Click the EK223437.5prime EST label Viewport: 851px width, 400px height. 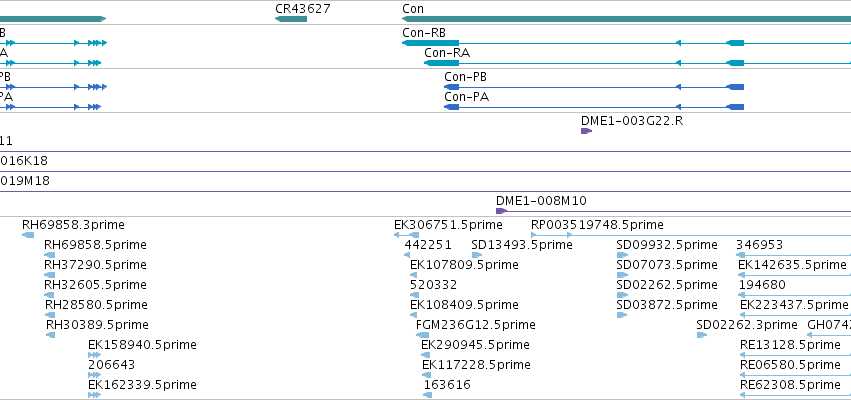[794, 304]
